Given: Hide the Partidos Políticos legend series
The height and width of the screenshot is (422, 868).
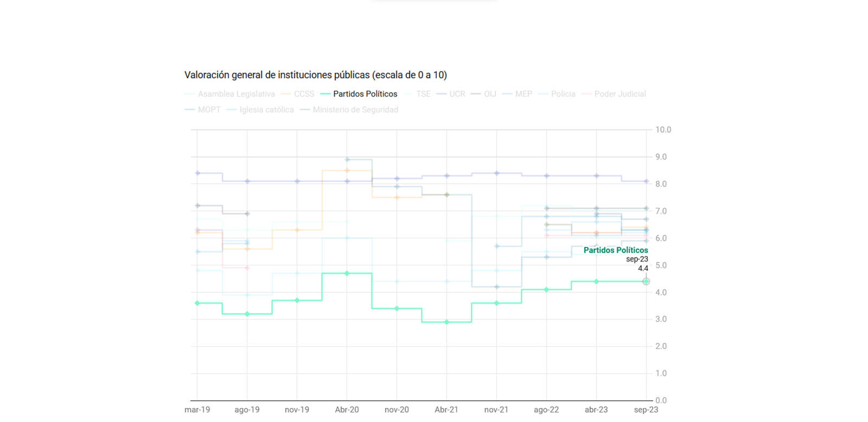Looking at the screenshot, I should click(x=365, y=94).
